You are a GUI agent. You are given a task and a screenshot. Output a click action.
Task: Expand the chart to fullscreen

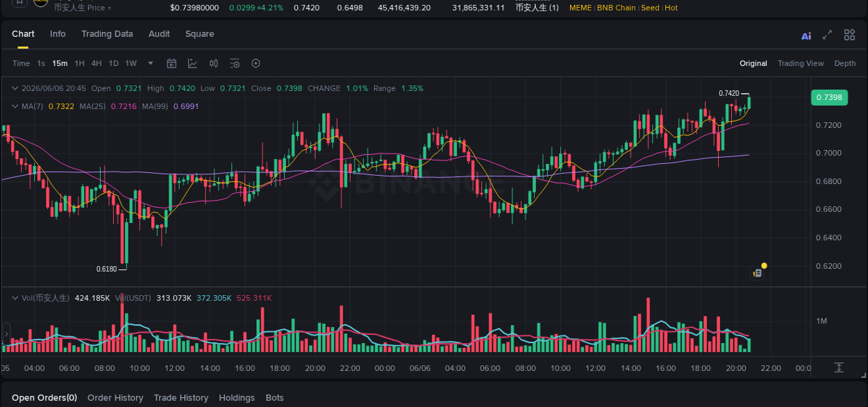[827, 35]
